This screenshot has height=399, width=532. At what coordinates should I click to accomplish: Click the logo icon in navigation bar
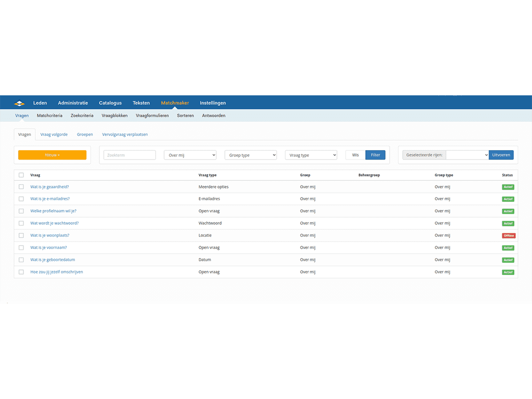[20, 103]
